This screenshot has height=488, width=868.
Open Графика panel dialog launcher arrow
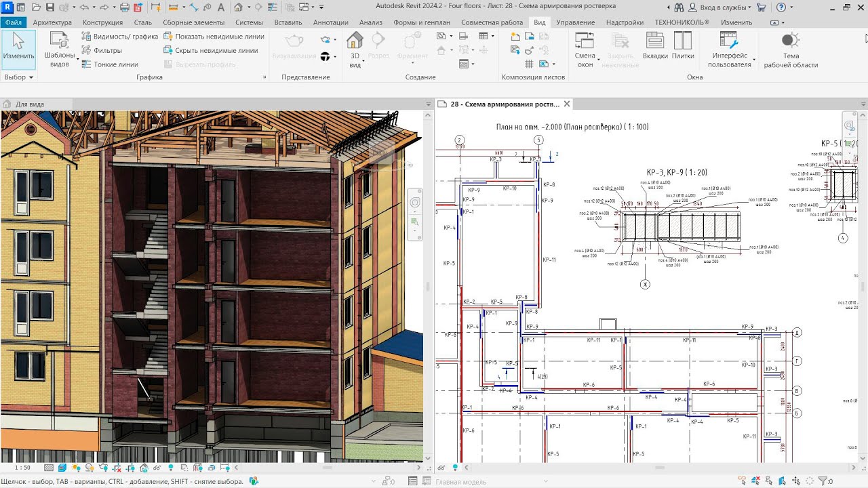point(264,77)
